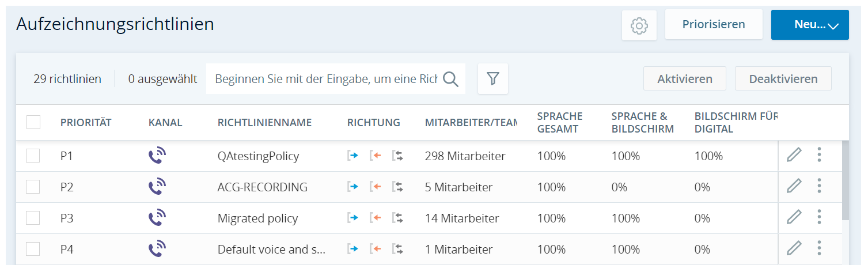Click the Aktivieren button
Screen dimensions: 868x272
click(x=685, y=78)
